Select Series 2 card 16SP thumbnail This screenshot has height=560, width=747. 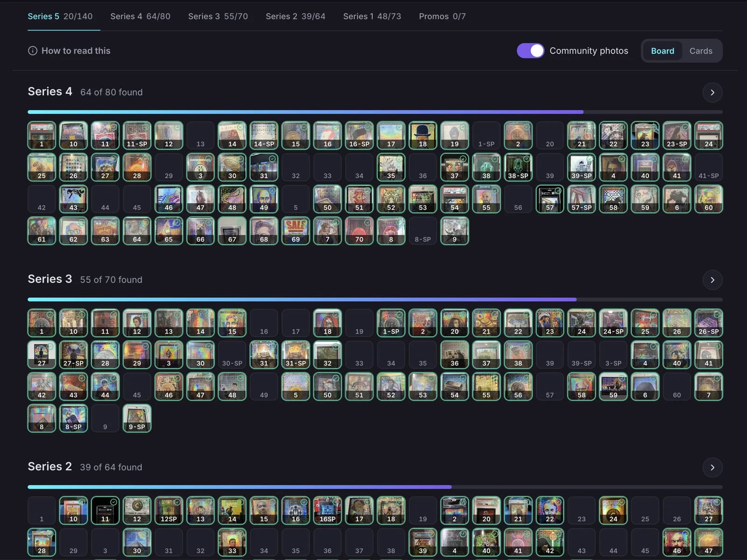(328, 511)
